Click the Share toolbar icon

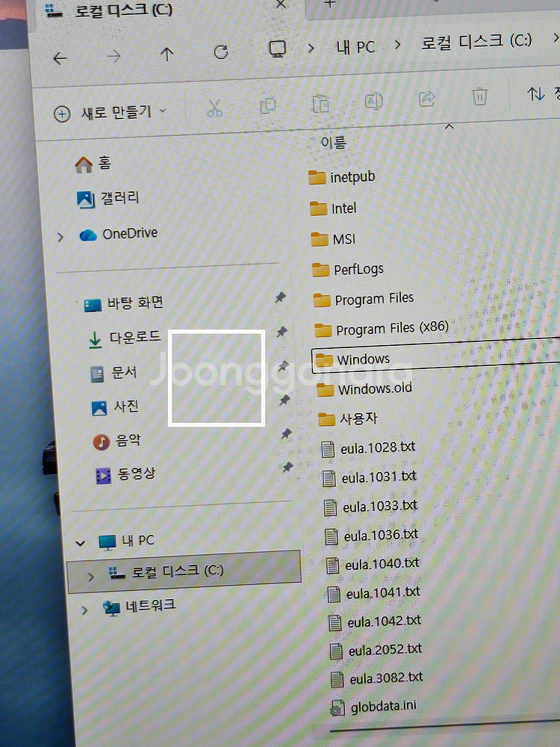pos(428,98)
